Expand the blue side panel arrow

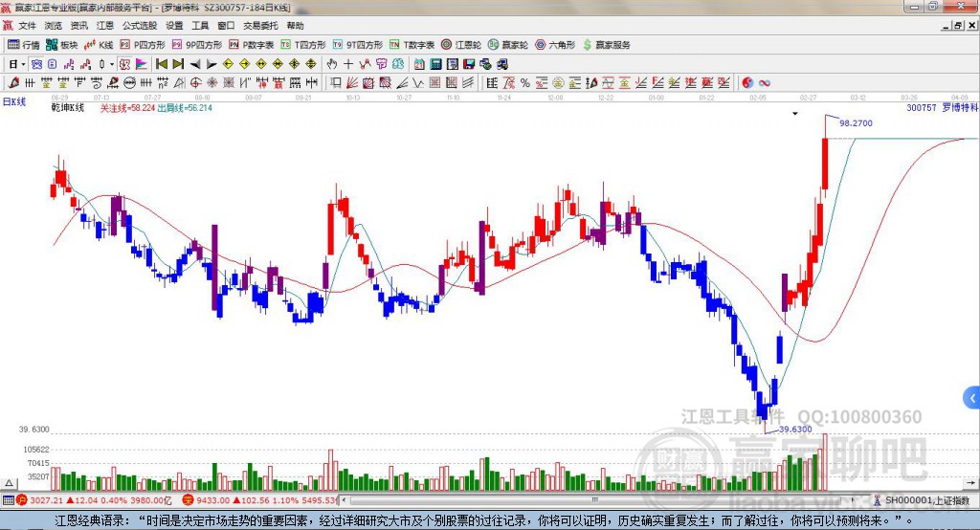[x=972, y=398]
